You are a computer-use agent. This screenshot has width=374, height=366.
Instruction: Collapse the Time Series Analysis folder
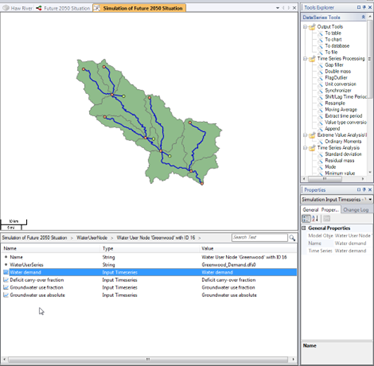coord(305,148)
